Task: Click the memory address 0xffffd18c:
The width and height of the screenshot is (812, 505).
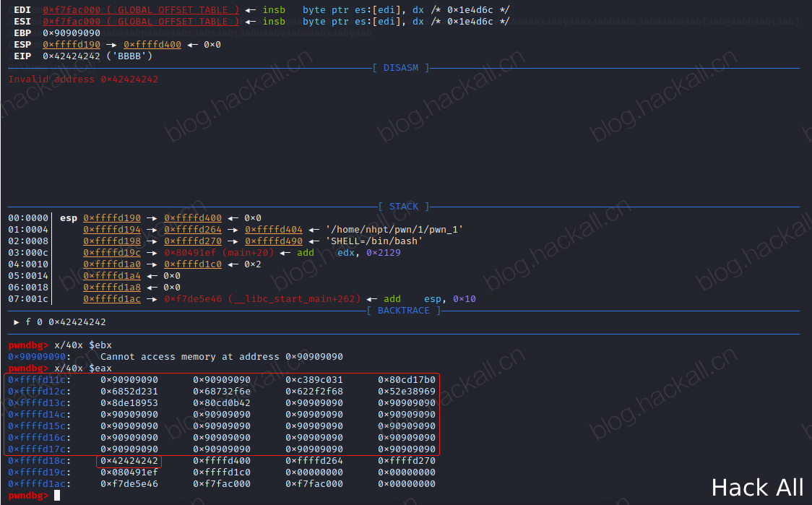Action: coord(39,461)
